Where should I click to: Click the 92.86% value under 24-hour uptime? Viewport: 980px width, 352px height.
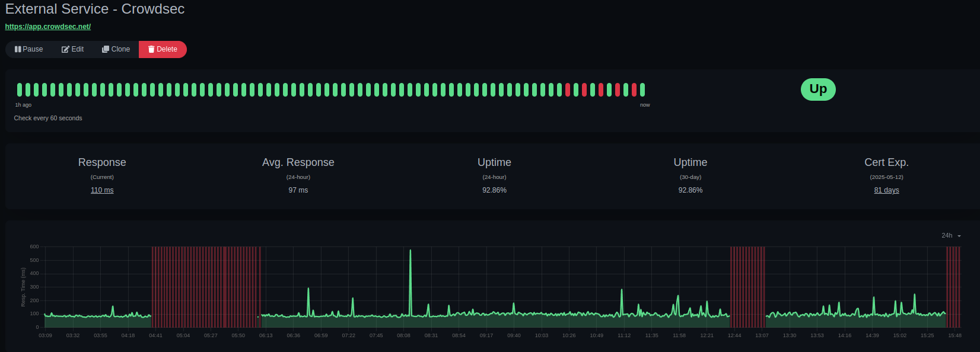(494, 190)
